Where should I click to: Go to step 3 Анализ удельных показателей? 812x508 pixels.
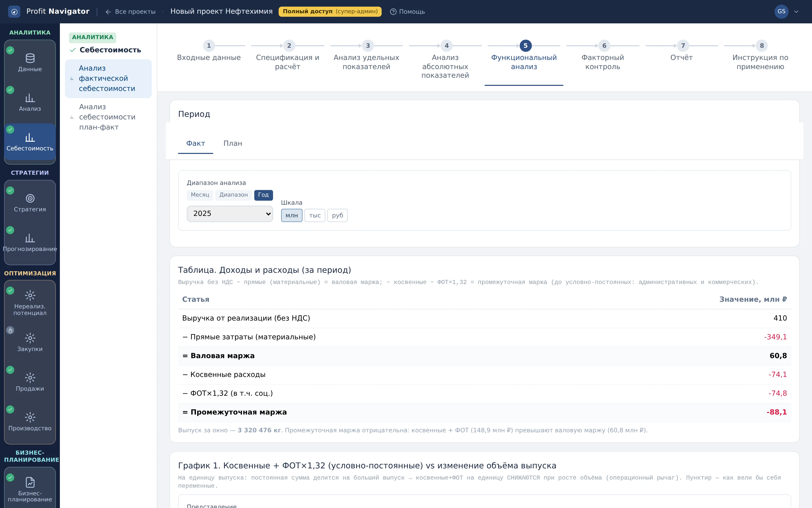(x=366, y=56)
